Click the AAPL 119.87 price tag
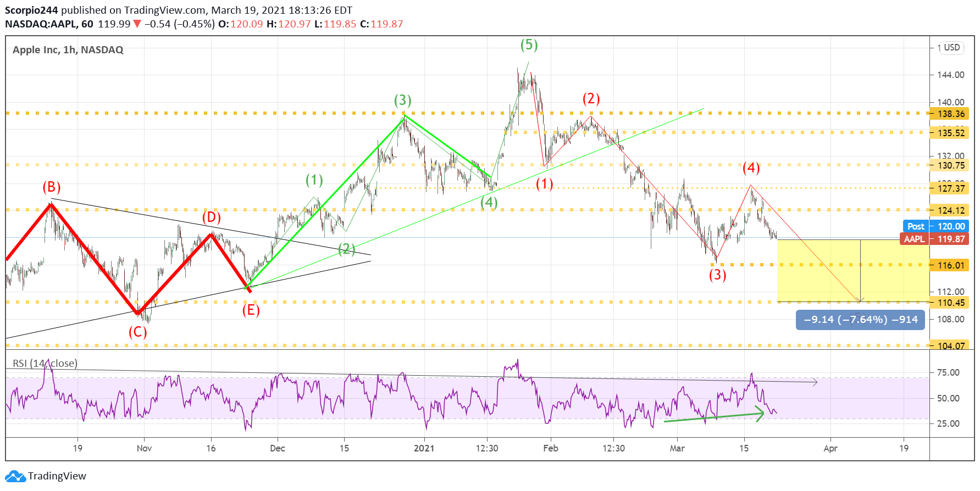The width and height of the screenshot is (980, 491). coord(934,239)
